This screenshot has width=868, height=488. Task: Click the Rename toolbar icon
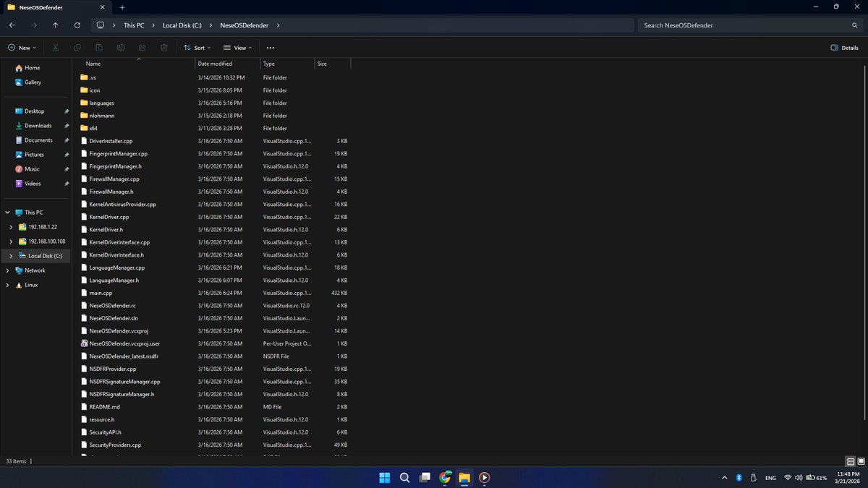tap(121, 48)
